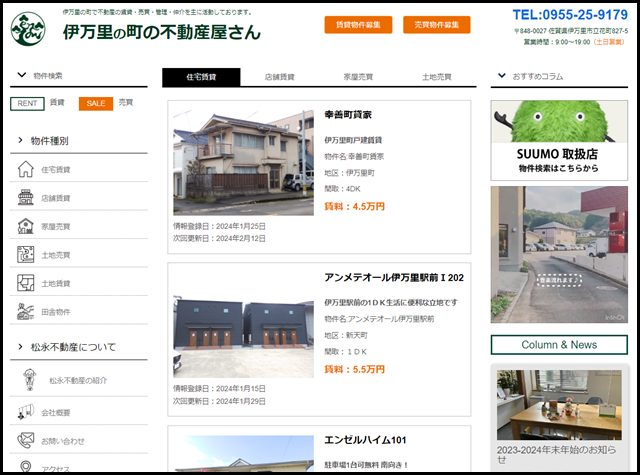This screenshot has height=475, width=640.
Task: Switch to the 住宅賃貸 tab
Action: tap(201, 77)
